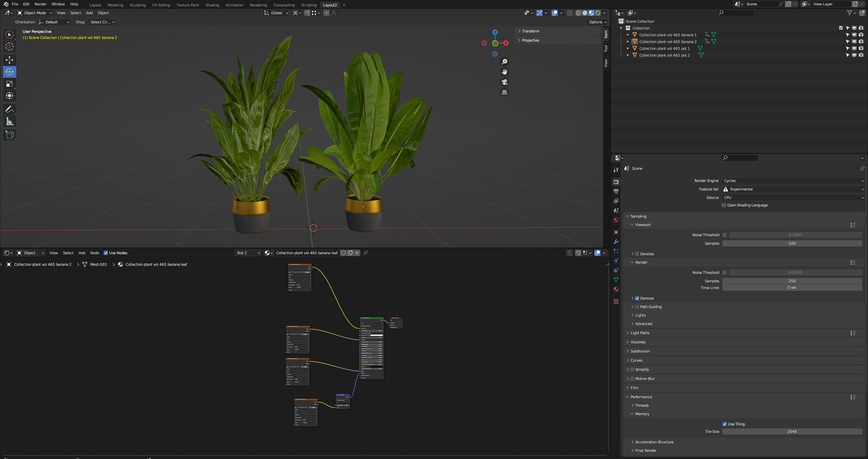Screen dimensions: 868x459
Task: Open the World properties tab icon
Action: click(x=616, y=220)
